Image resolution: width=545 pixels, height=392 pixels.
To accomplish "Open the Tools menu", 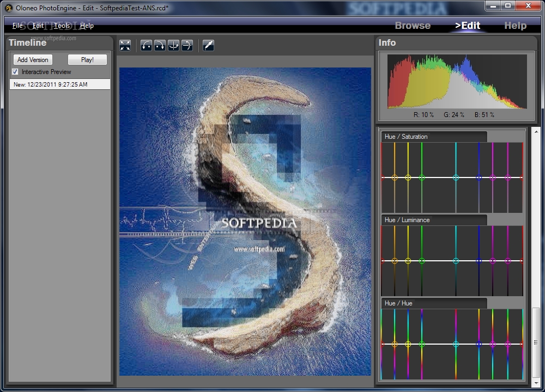I will coord(62,26).
